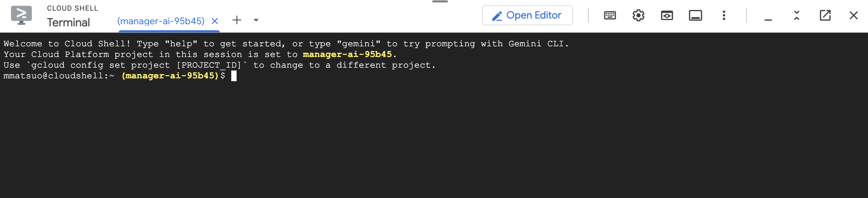Click yellow manager-ai-95b45 project text in welcome message
Screen dimensions: 868x198
[x=347, y=54]
